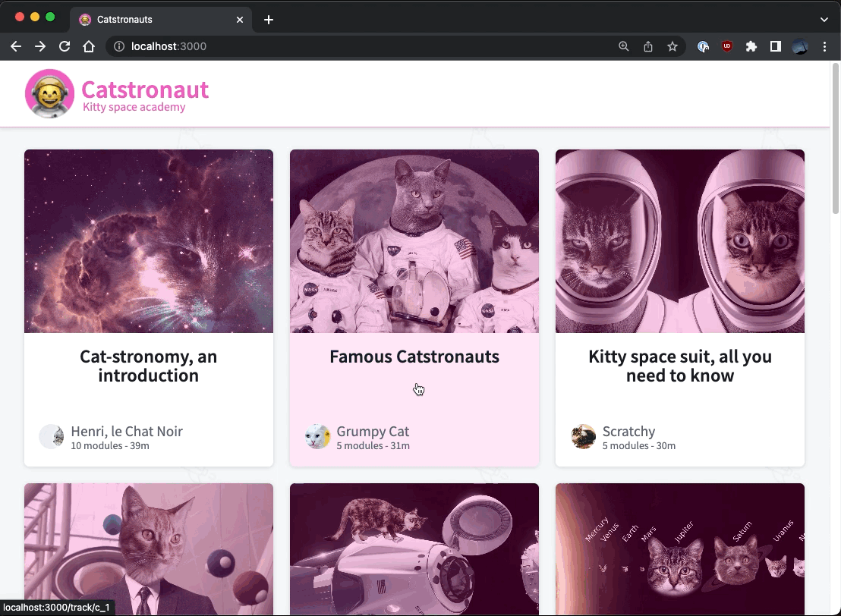841x616 pixels.
Task: Expand the tab search chevron
Action: tap(824, 20)
